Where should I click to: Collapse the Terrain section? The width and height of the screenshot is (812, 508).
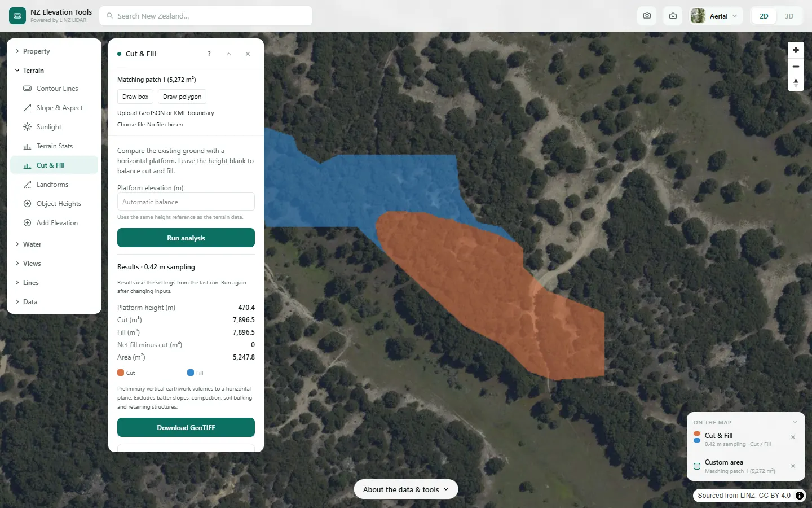[x=54, y=71]
